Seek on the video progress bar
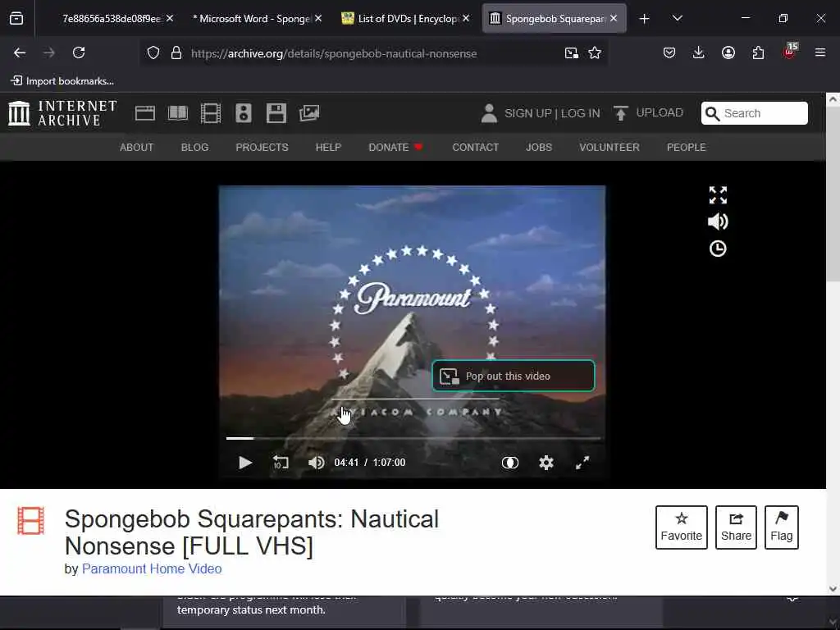 413,438
